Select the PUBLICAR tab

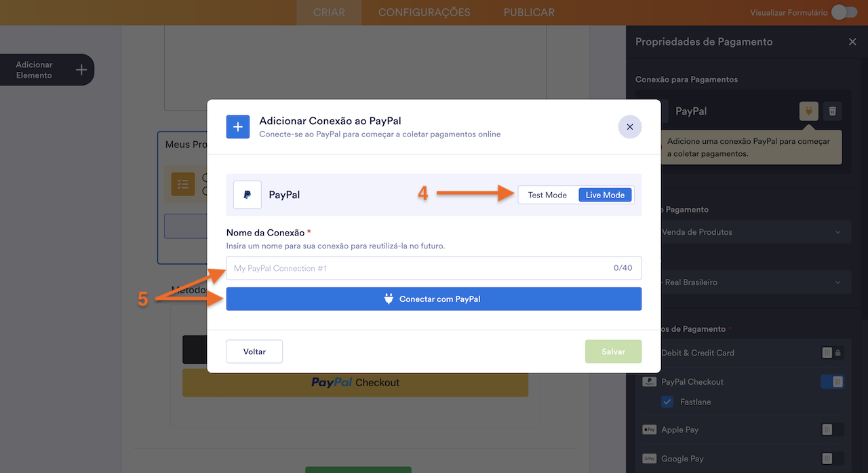528,12
